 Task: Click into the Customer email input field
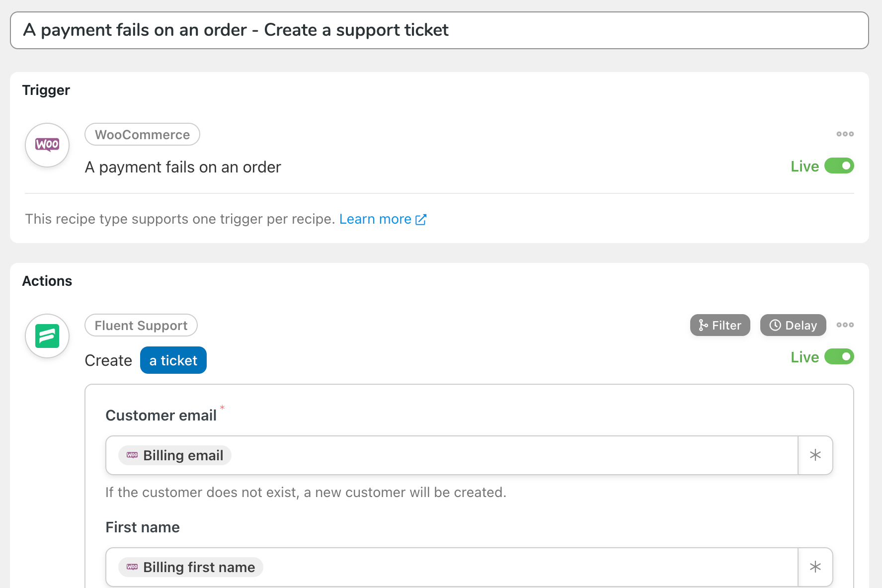point(452,455)
